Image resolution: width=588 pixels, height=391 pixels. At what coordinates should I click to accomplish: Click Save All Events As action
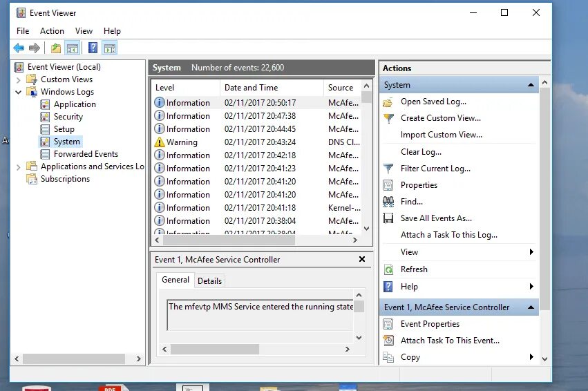point(436,218)
